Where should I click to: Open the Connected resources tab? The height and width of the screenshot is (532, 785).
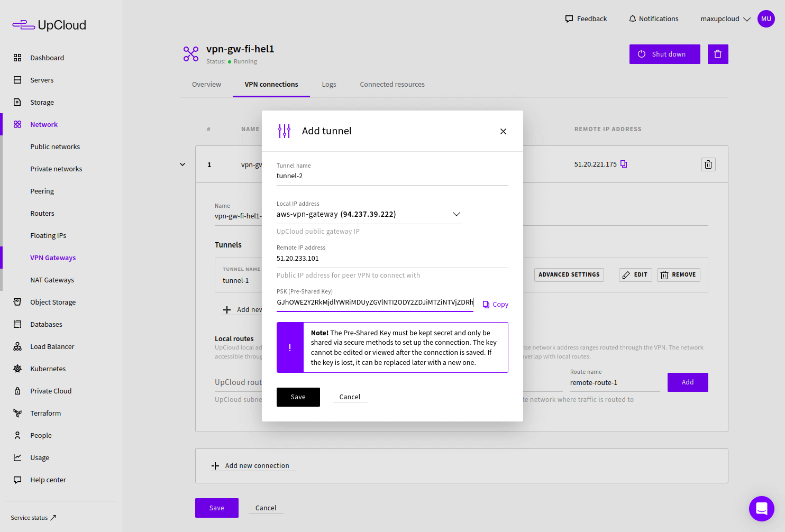pos(392,85)
